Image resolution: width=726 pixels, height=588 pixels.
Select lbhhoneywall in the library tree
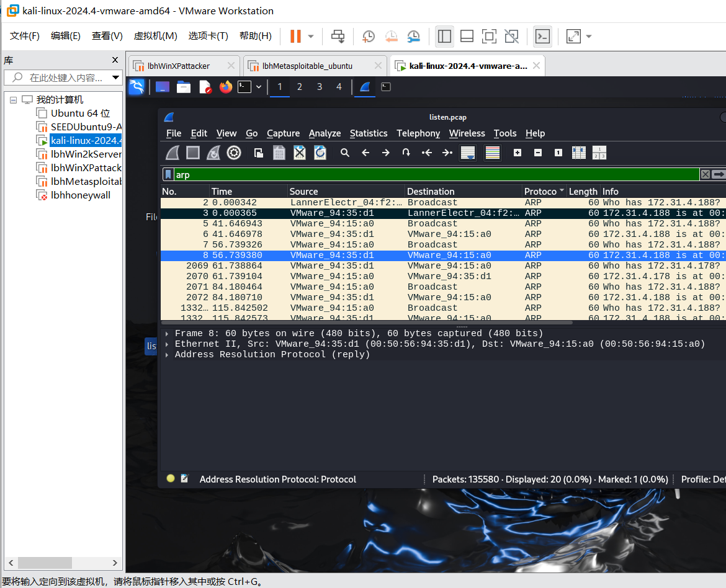pos(81,195)
